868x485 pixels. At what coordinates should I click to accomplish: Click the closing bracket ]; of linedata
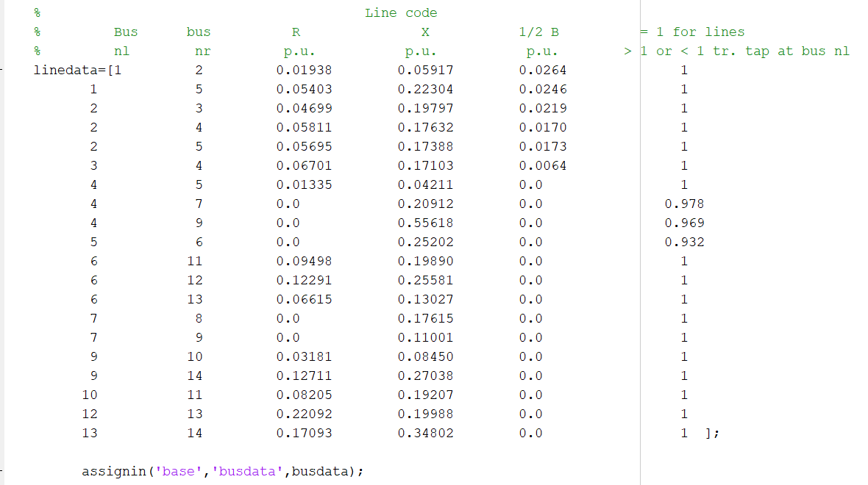(x=710, y=433)
